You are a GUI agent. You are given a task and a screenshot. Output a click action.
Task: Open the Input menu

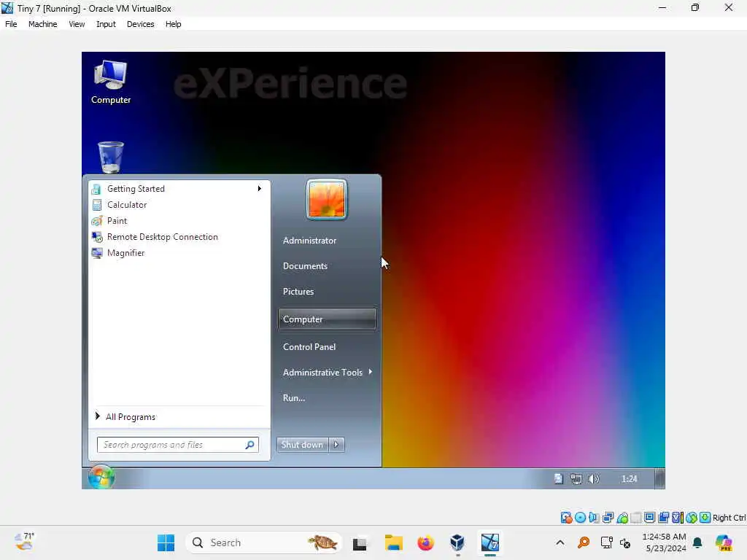[106, 24]
